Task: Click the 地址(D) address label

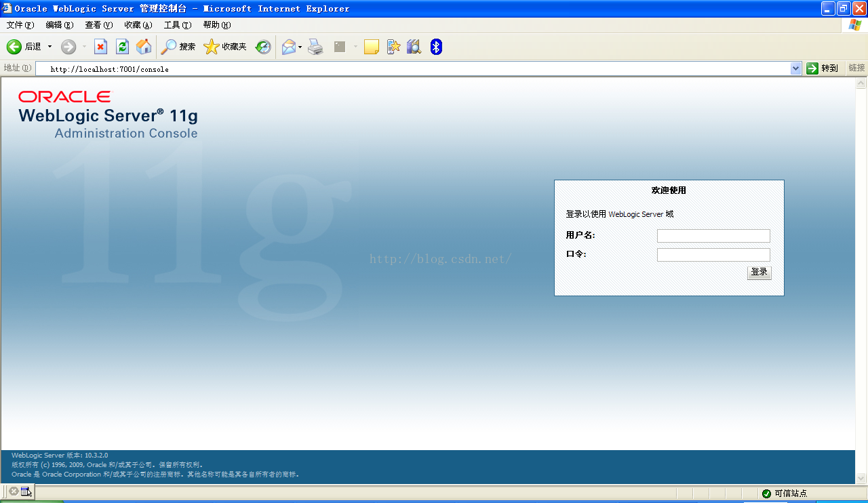Action: (18, 68)
